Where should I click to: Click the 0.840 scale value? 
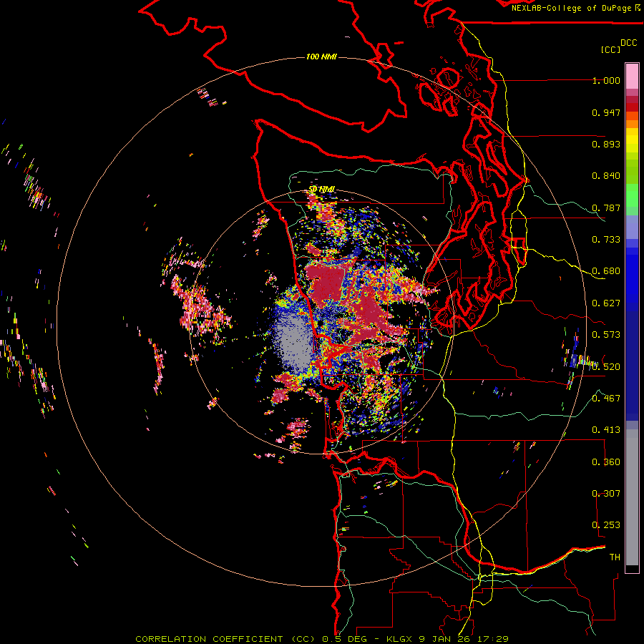pyautogui.click(x=606, y=176)
